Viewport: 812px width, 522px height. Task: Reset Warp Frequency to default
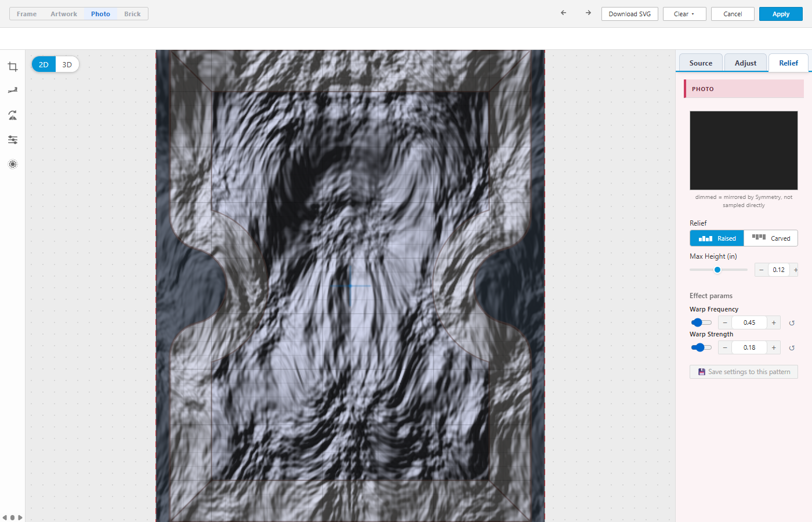[792, 323]
